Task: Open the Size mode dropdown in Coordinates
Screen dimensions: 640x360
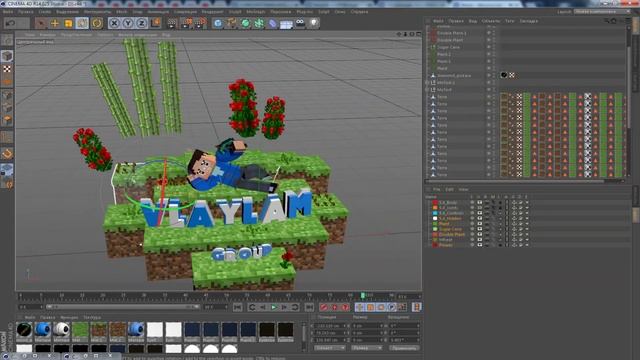Action: pyautogui.click(x=366, y=348)
